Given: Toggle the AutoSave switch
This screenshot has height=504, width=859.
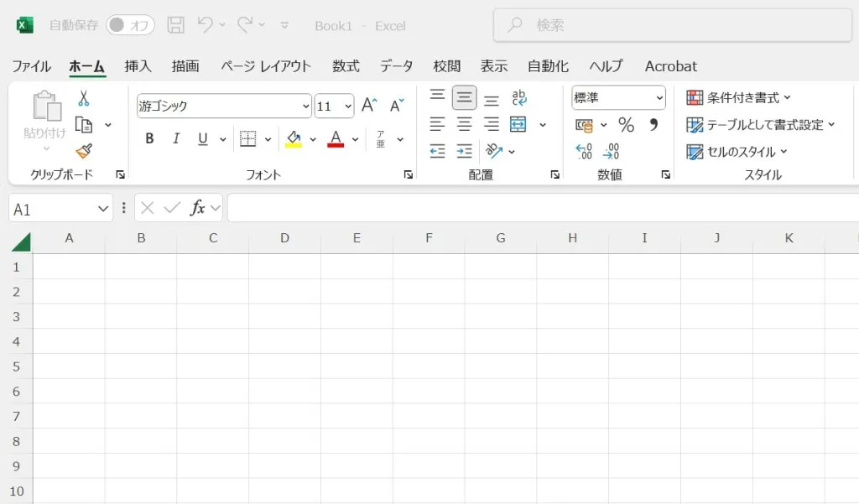Looking at the screenshot, I should coord(129,25).
